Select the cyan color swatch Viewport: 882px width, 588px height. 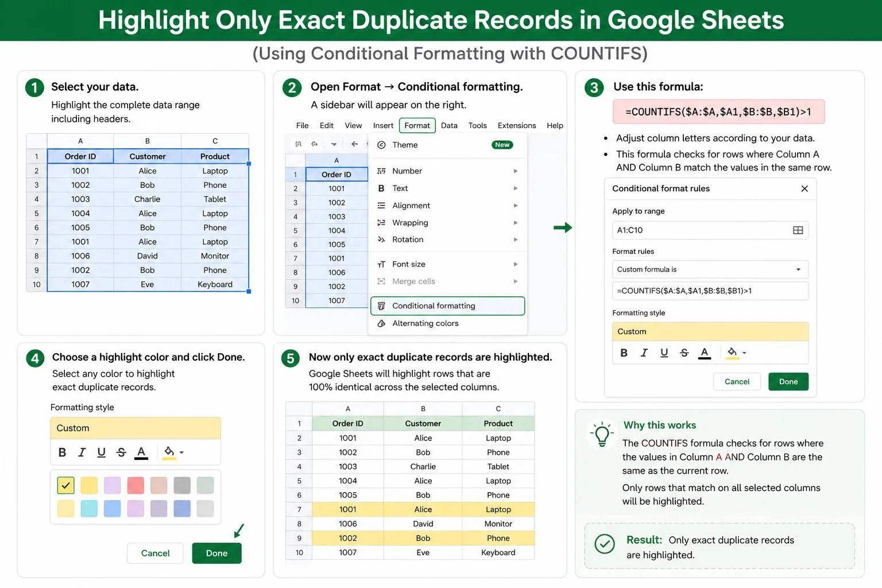click(x=89, y=509)
